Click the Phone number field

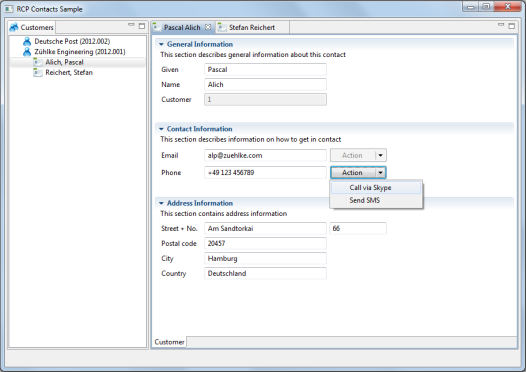[x=265, y=172]
